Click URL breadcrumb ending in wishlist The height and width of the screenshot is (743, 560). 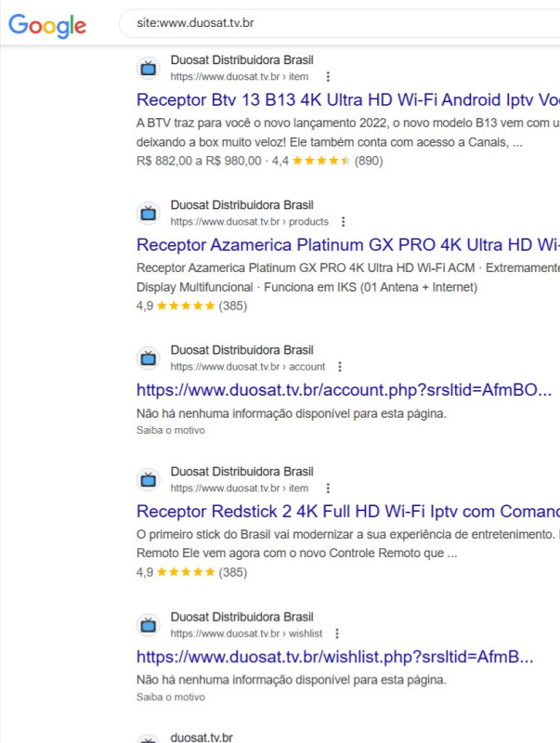[246, 633]
